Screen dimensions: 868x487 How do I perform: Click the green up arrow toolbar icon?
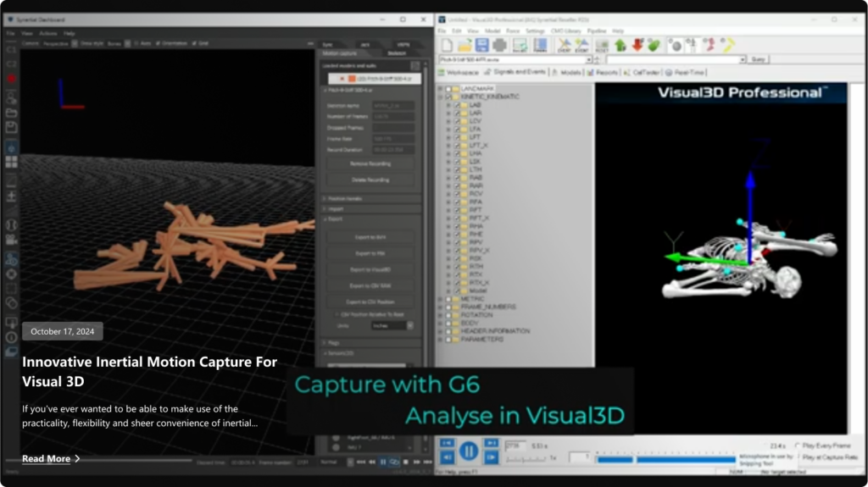click(620, 45)
